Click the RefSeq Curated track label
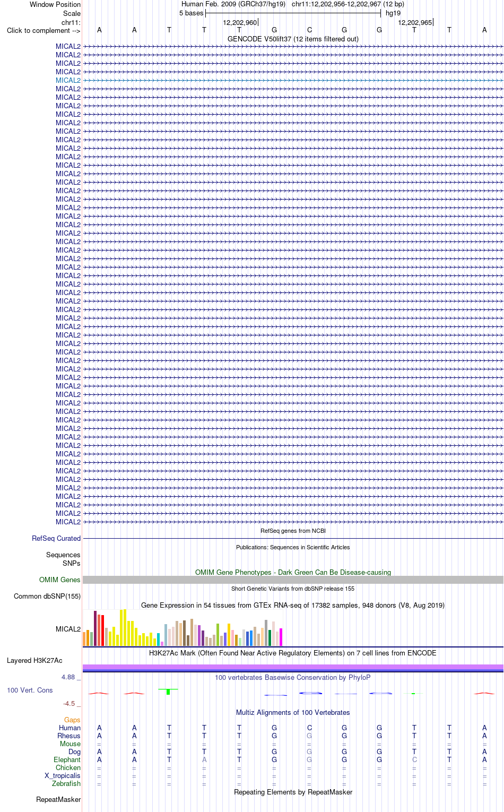 click(56, 538)
